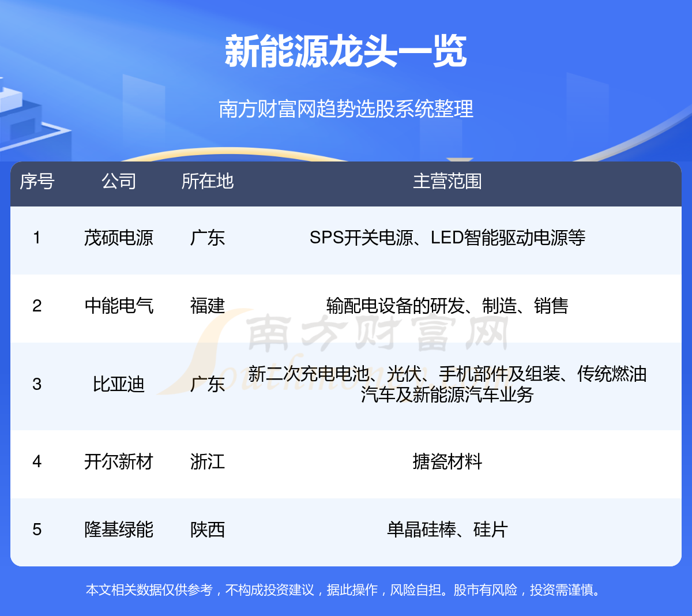Click 广东 in the 茂硕电源 row
Viewport: 692px width, 616px height.
tap(208, 237)
